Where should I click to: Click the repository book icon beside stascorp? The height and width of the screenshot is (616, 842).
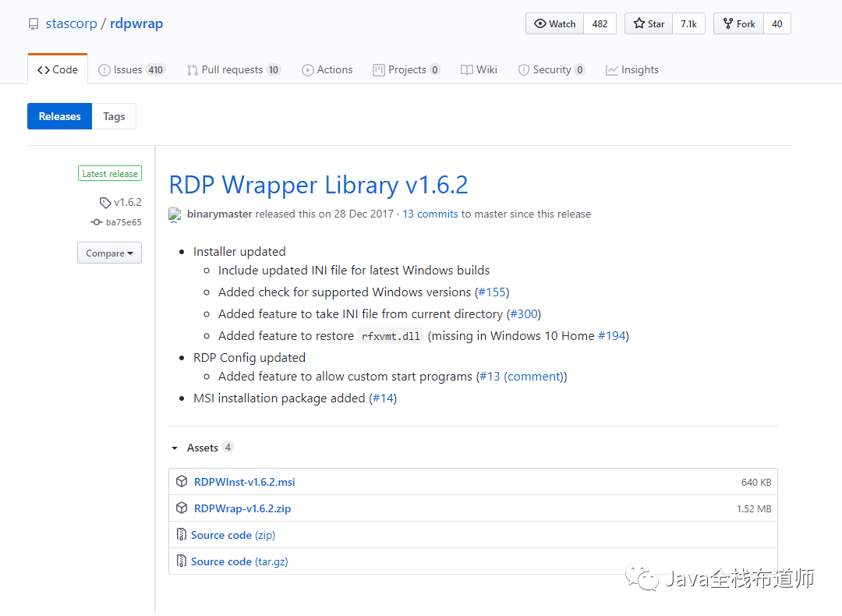coord(34,24)
